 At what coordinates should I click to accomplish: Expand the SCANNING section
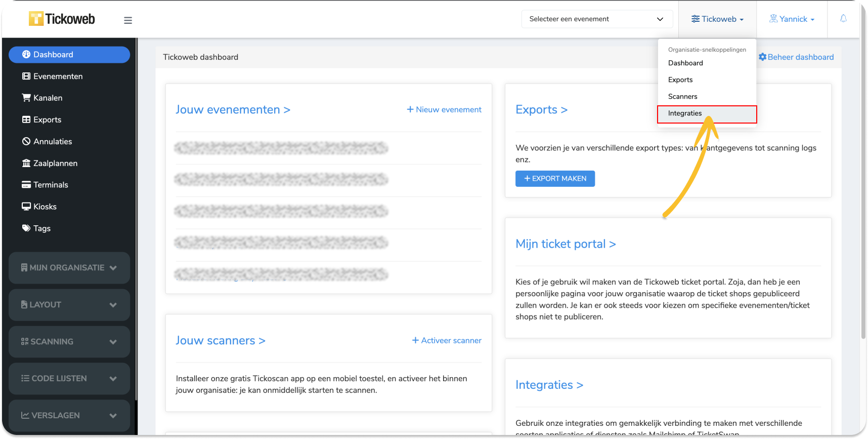pyautogui.click(x=69, y=342)
